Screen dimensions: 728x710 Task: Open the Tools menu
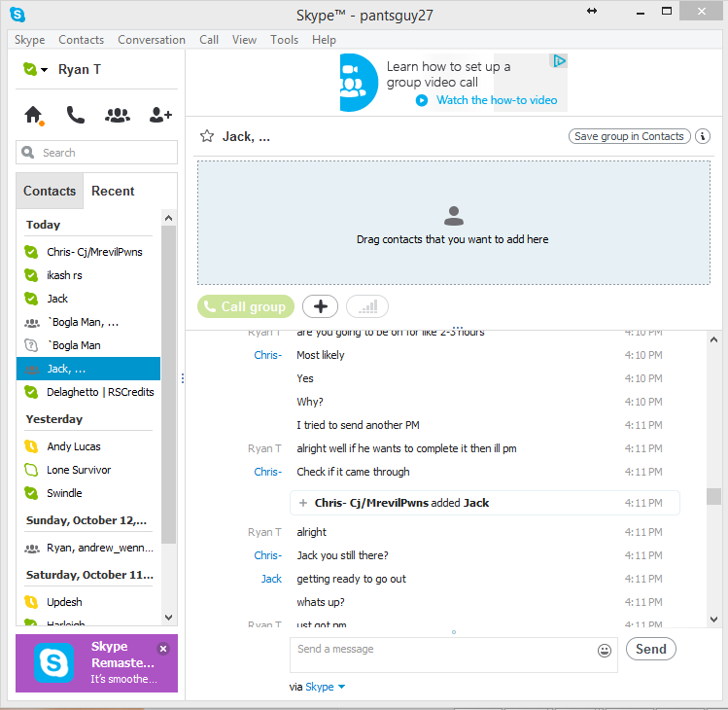(284, 40)
